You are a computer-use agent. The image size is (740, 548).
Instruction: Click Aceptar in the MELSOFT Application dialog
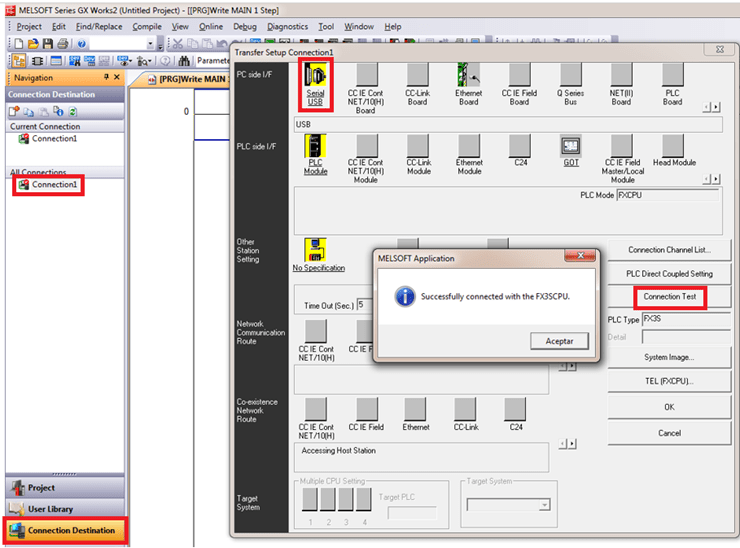559,341
